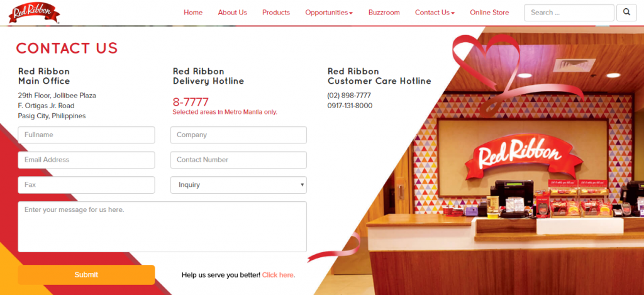Viewport: 644px width, 295px height.
Task: Submit the contact form
Action: click(86, 275)
